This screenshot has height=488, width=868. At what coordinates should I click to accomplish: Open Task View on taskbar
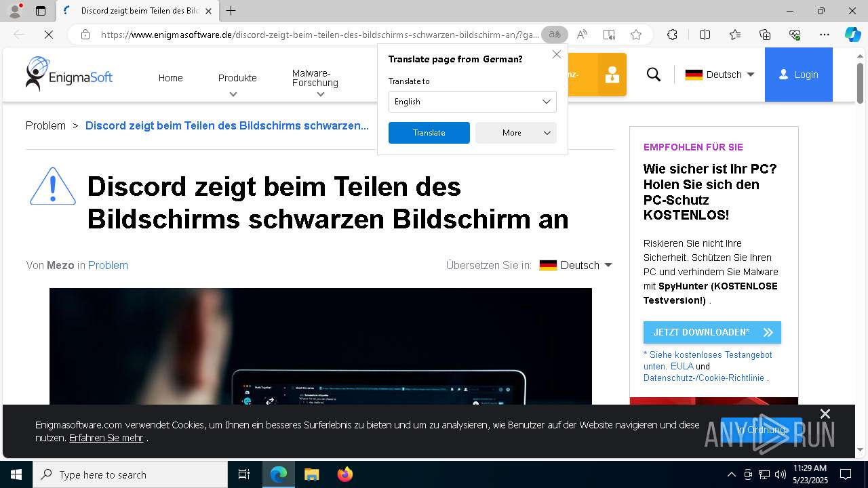click(244, 474)
